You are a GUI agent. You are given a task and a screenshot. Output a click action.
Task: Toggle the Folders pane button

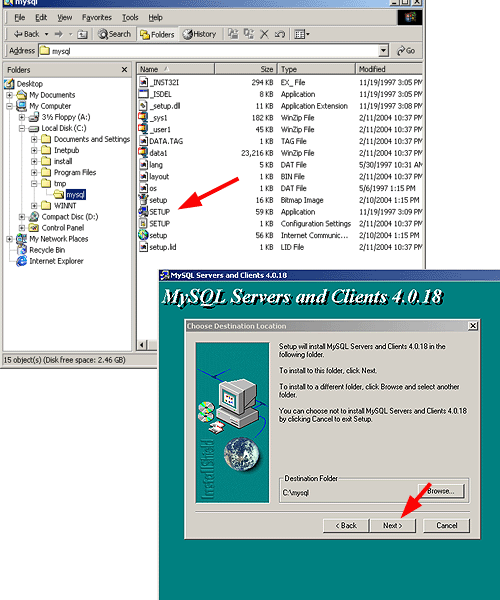pyautogui.click(x=157, y=35)
